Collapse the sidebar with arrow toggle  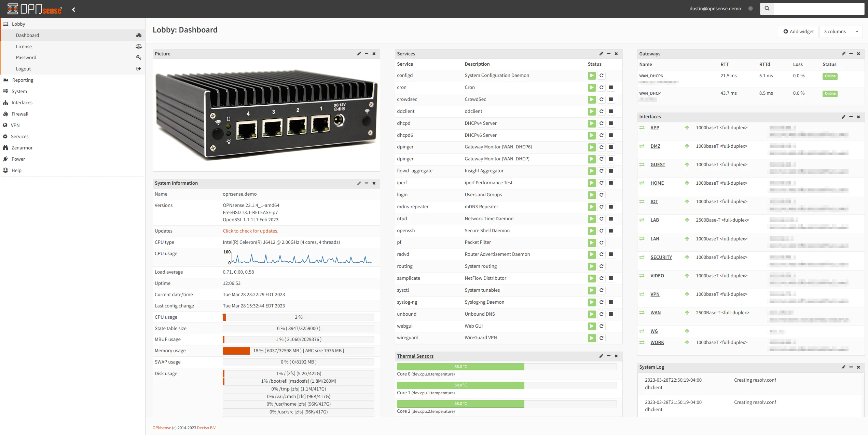pos(73,10)
